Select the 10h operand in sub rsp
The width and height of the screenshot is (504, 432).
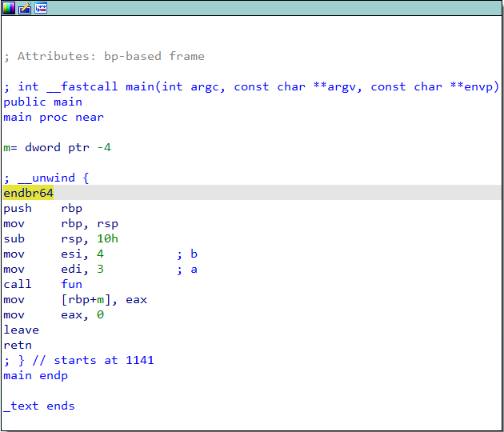[108, 238]
